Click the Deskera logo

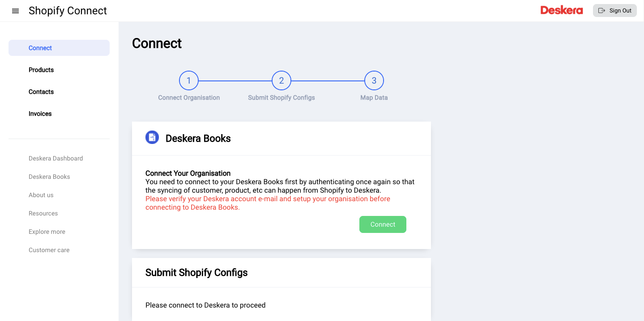click(561, 10)
